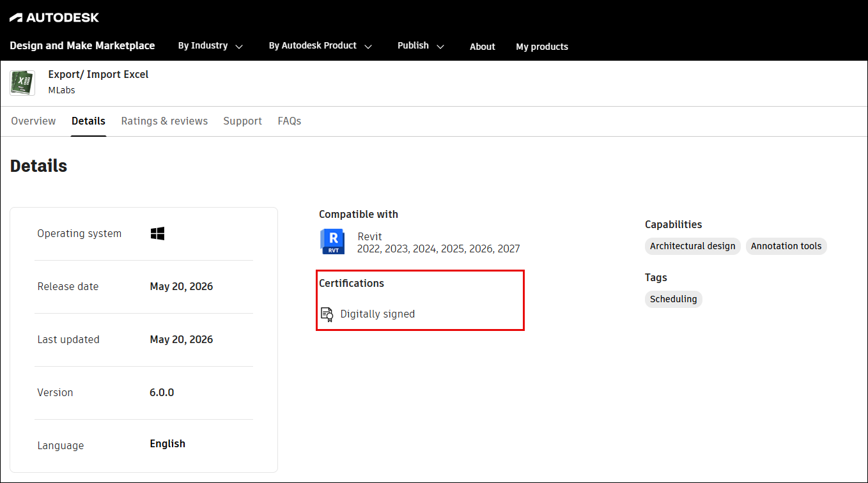The image size is (868, 483).
Task: Switch to the Overview tab
Action: 33,121
